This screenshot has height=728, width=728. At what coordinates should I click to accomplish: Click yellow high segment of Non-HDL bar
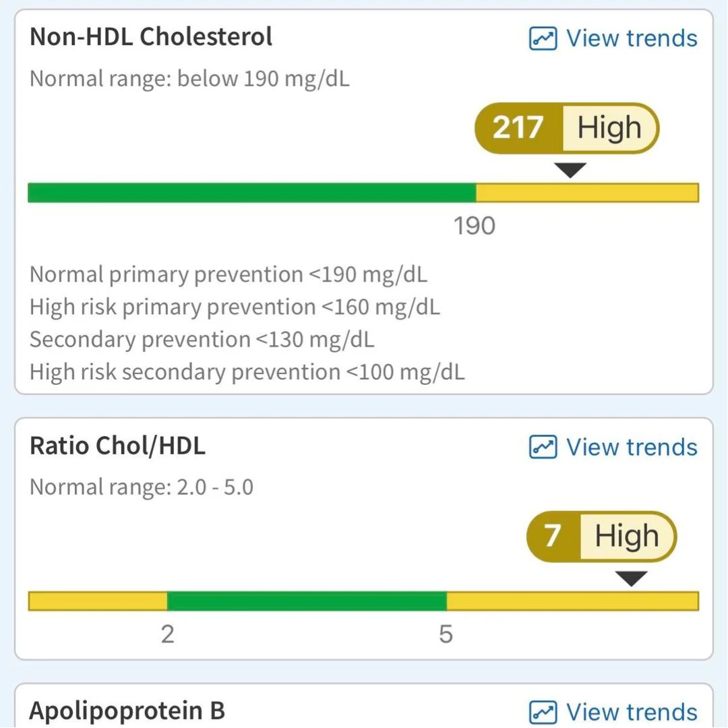point(587,193)
